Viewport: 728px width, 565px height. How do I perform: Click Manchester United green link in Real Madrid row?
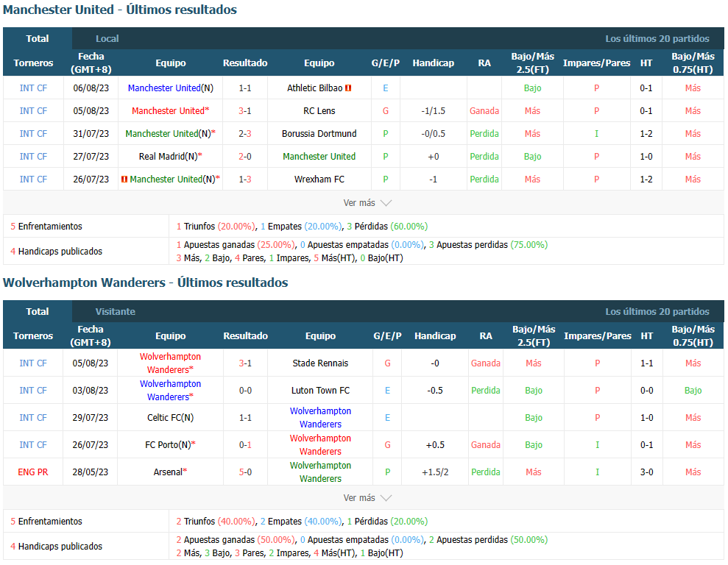click(x=319, y=156)
